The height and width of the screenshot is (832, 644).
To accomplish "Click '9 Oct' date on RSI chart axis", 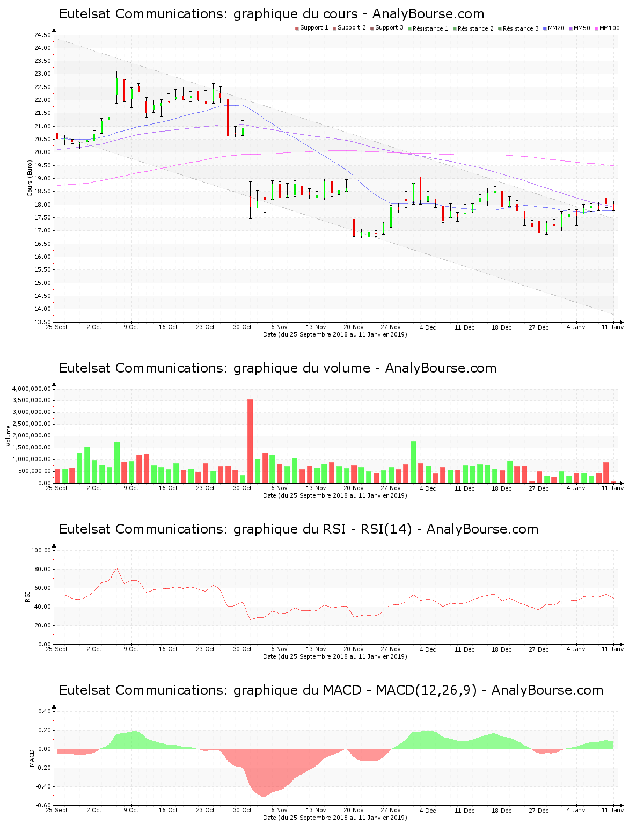I will click(x=131, y=649).
